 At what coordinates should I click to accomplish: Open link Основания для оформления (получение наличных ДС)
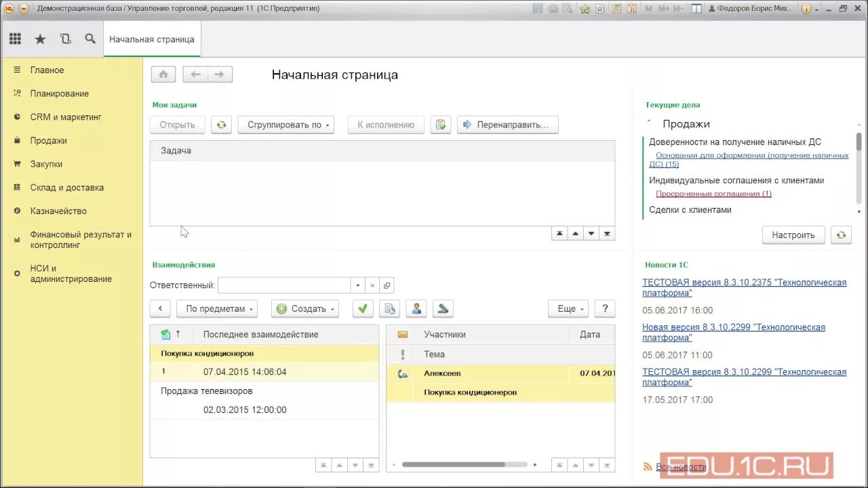coord(749,159)
